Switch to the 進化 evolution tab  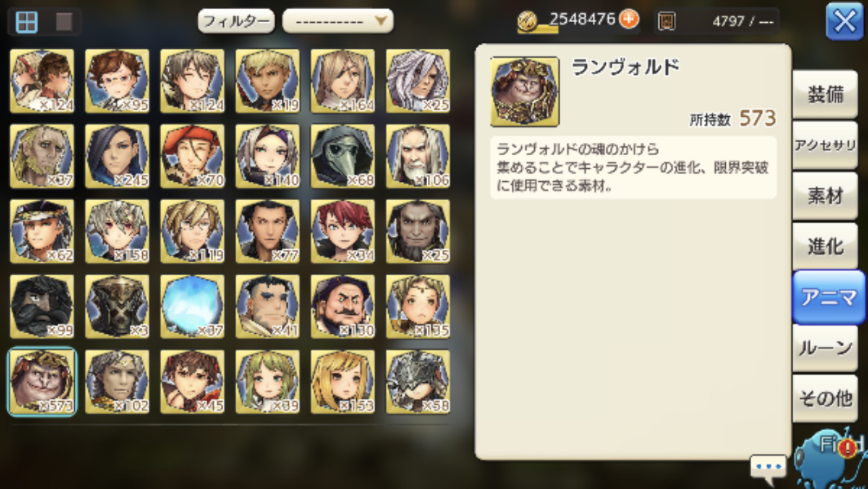click(x=824, y=246)
